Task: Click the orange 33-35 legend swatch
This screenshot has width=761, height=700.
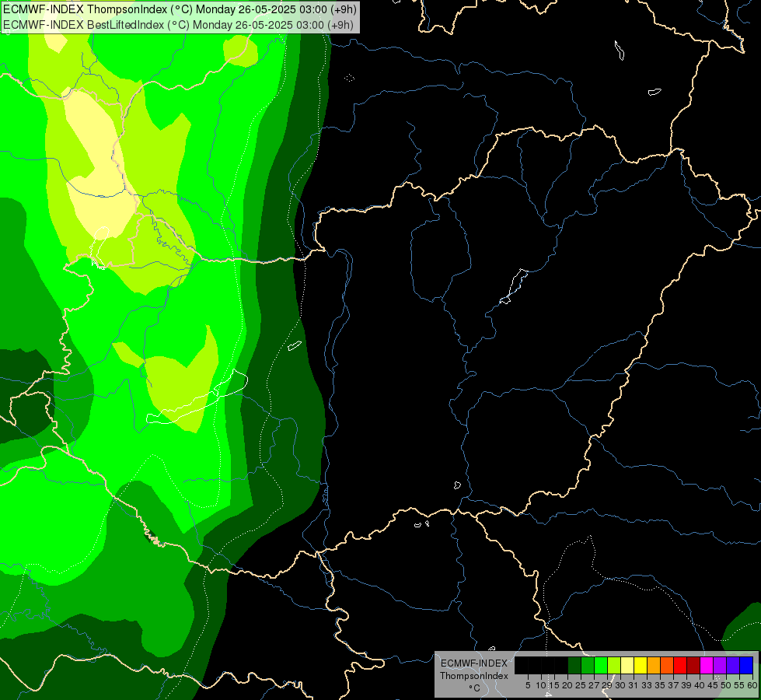Action: 654,665
